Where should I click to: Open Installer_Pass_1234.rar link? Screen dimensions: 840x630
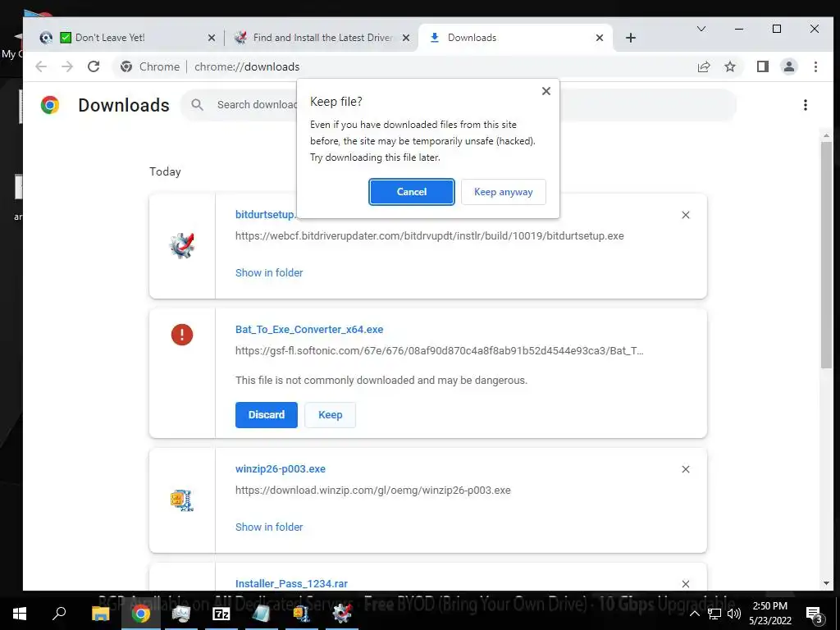coord(291,583)
